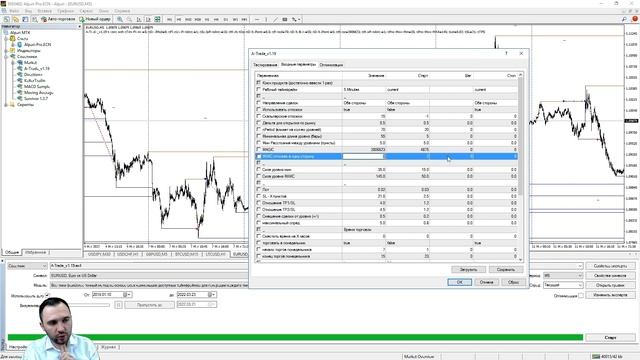Click the parameters list vertical scrollbar
Image resolution: width=640 pixels, height=360 pixels.
(520, 167)
